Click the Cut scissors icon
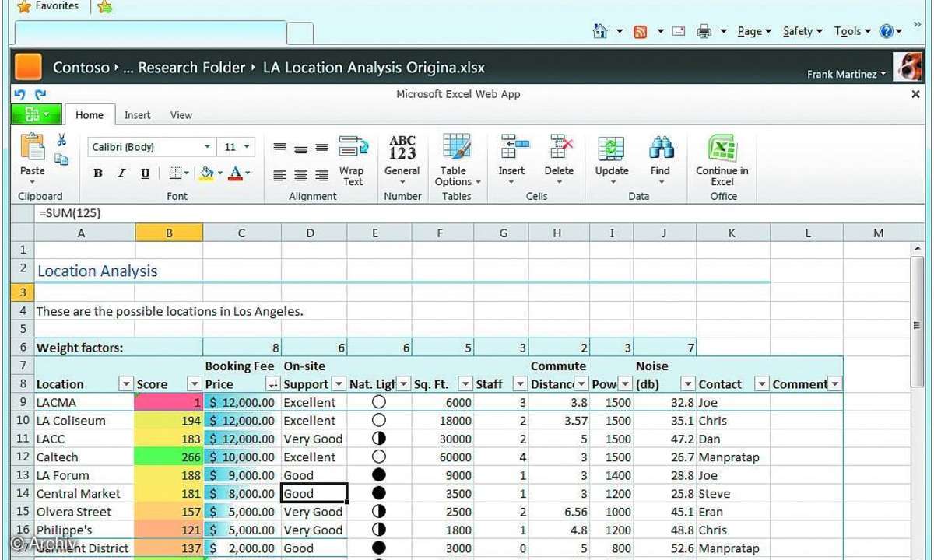The image size is (934, 560). point(61,140)
